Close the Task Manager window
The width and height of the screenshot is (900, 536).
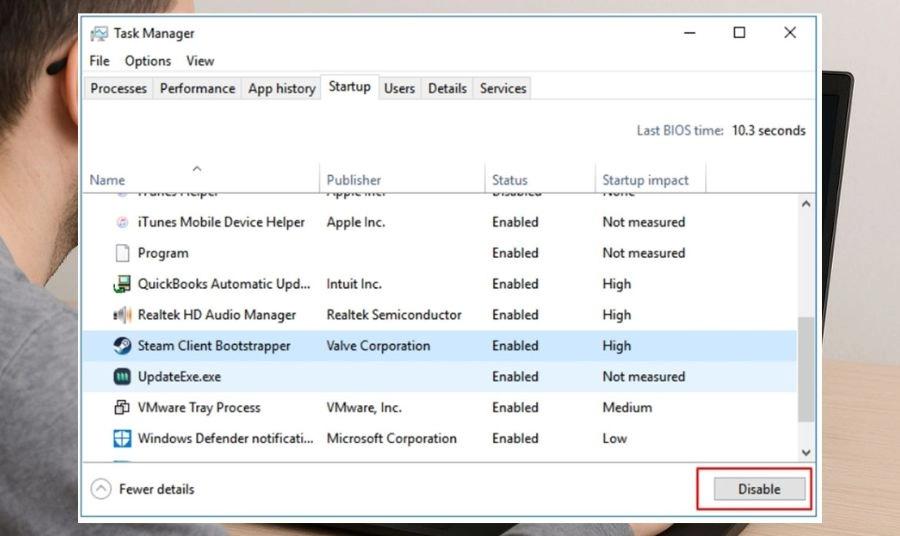point(790,33)
